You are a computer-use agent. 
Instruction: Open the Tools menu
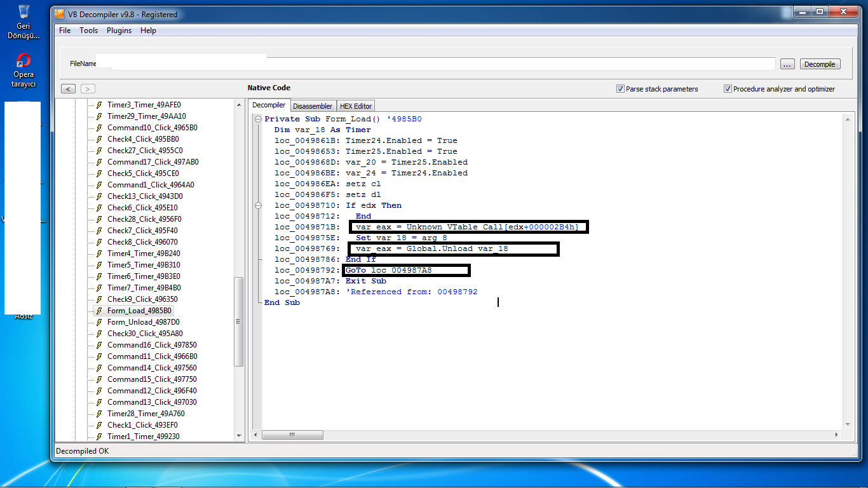click(x=89, y=30)
